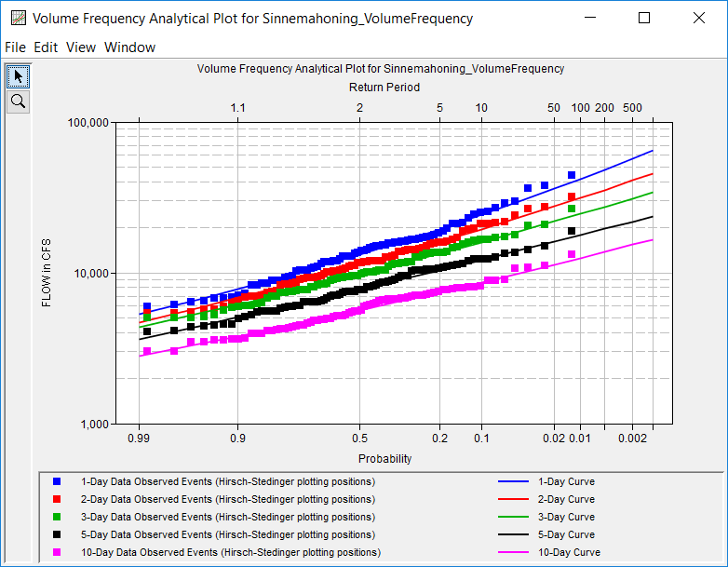Open the View menu
The height and width of the screenshot is (567, 728).
(81, 47)
